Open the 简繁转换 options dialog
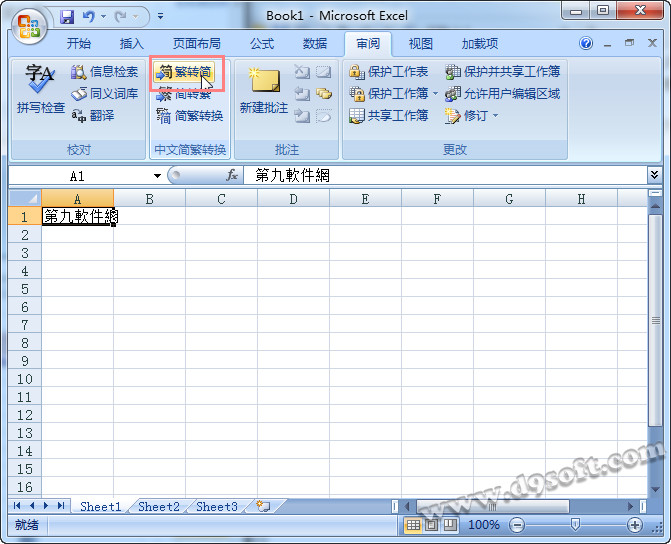The image size is (671, 544). point(190,116)
